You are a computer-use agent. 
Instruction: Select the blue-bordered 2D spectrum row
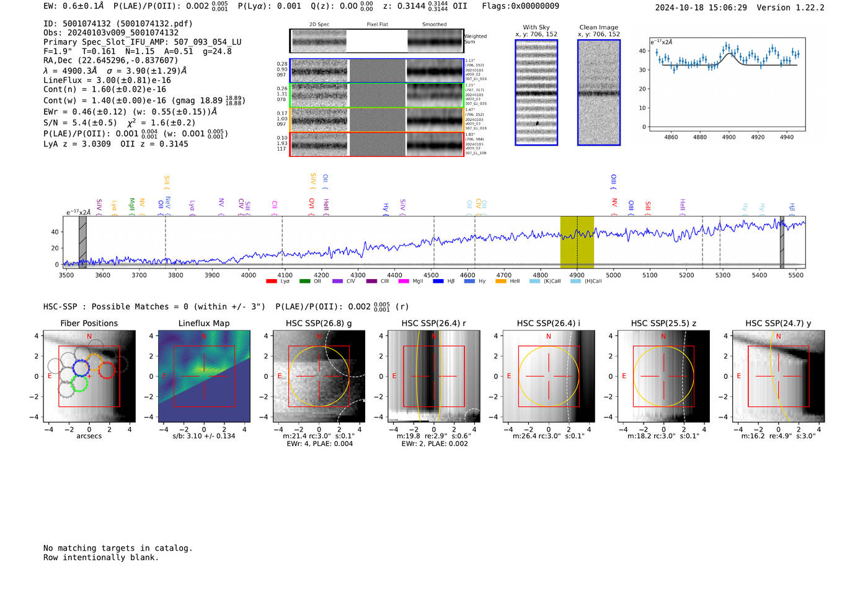coord(377,71)
